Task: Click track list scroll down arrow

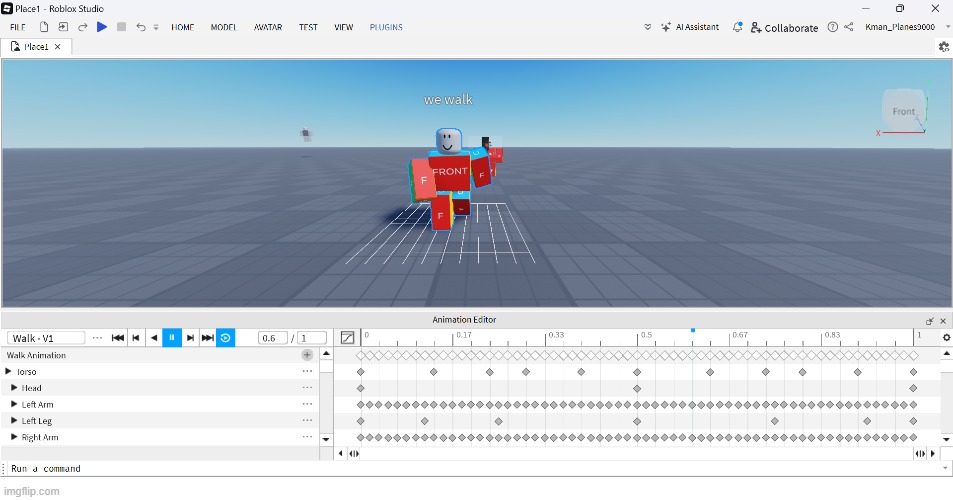Action: (326, 439)
